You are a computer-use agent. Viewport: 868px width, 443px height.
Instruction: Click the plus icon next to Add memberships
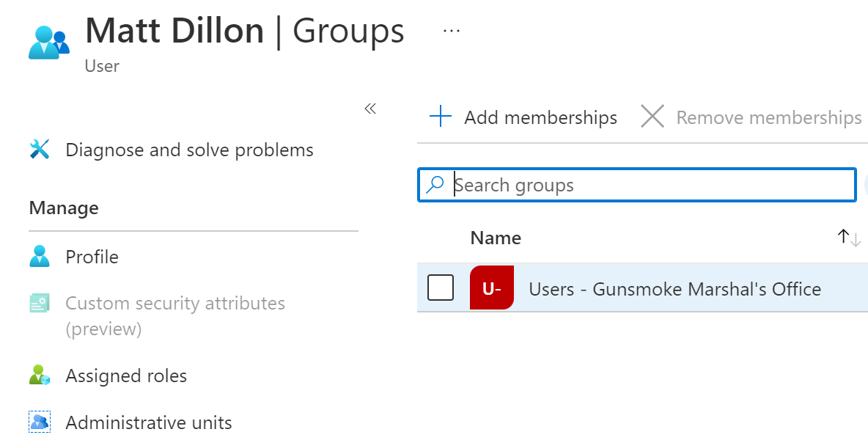coord(440,116)
